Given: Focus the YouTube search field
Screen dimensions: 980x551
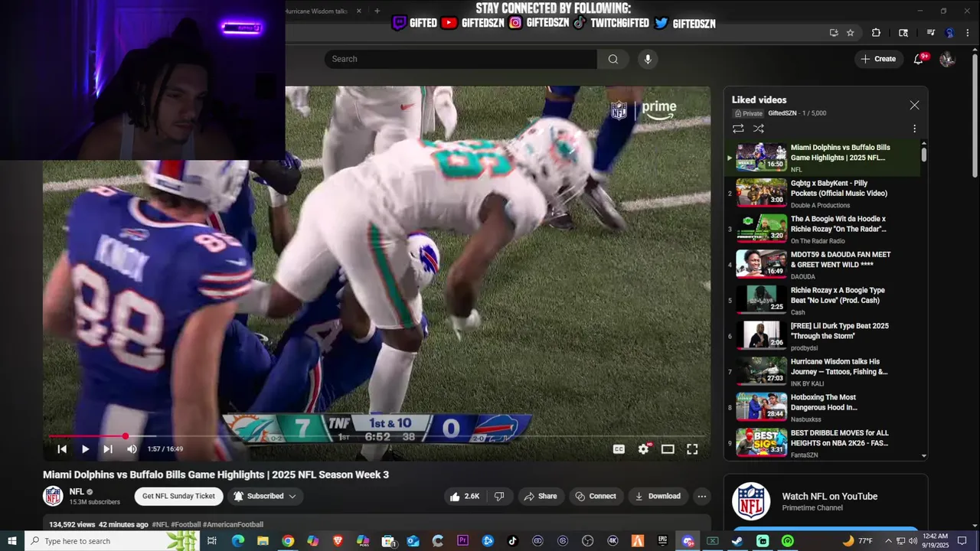Looking at the screenshot, I should coord(461,59).
